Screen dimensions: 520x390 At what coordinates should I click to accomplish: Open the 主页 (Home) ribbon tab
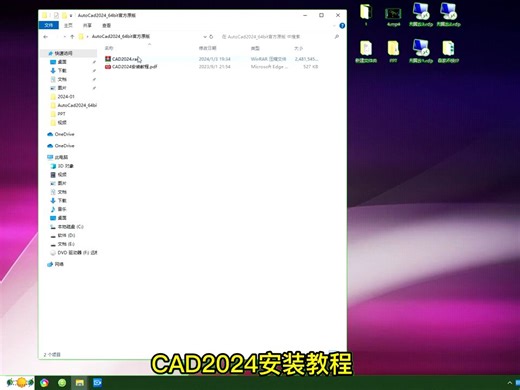point(68,25)
